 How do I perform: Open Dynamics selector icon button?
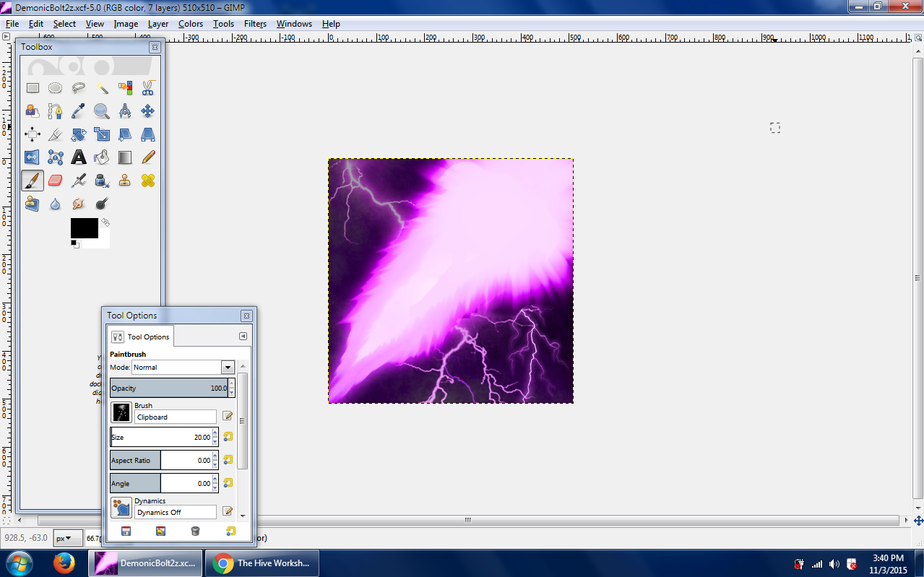pyautogui.click(x=121, y=508)
